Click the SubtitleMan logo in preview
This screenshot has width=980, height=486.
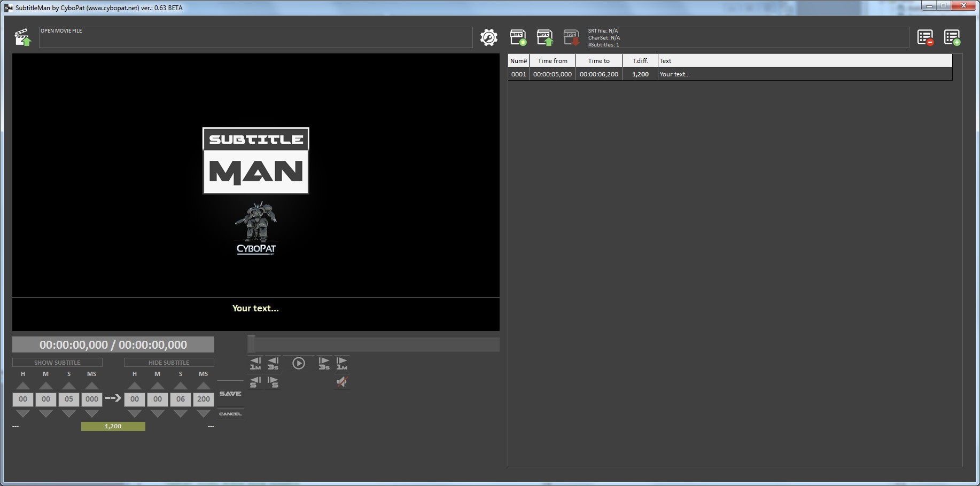click(256, 161)
